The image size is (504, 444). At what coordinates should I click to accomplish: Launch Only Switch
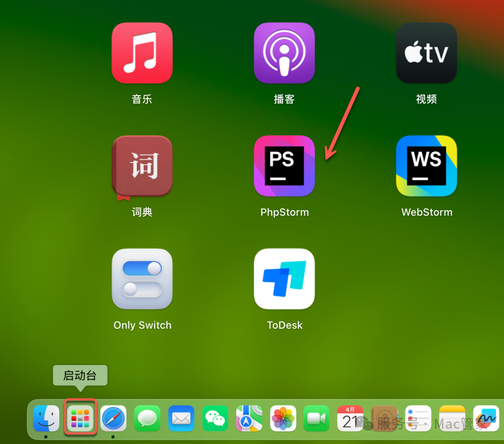pyautogui.click(x=142, y=279)
